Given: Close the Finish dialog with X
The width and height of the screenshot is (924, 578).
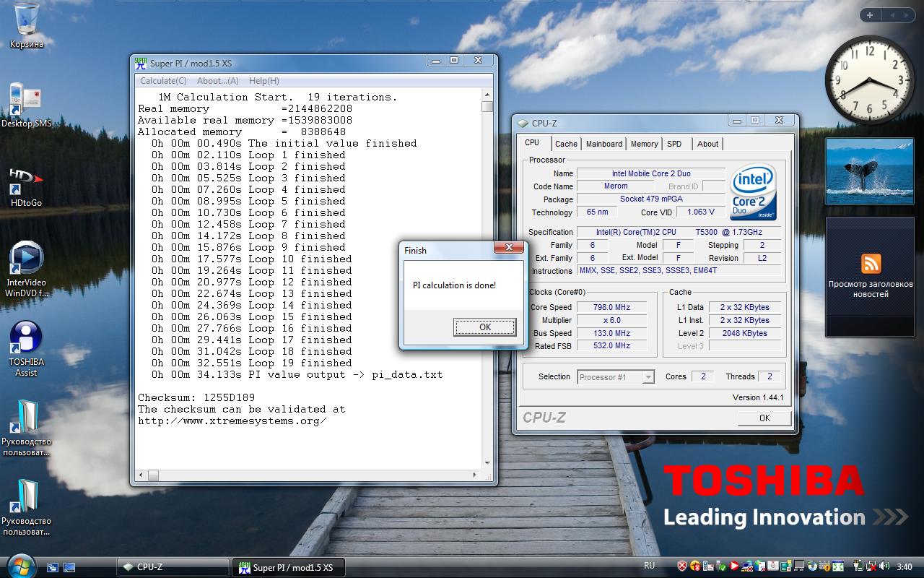Looking at the screenshot, I should [x=510, y=248].
